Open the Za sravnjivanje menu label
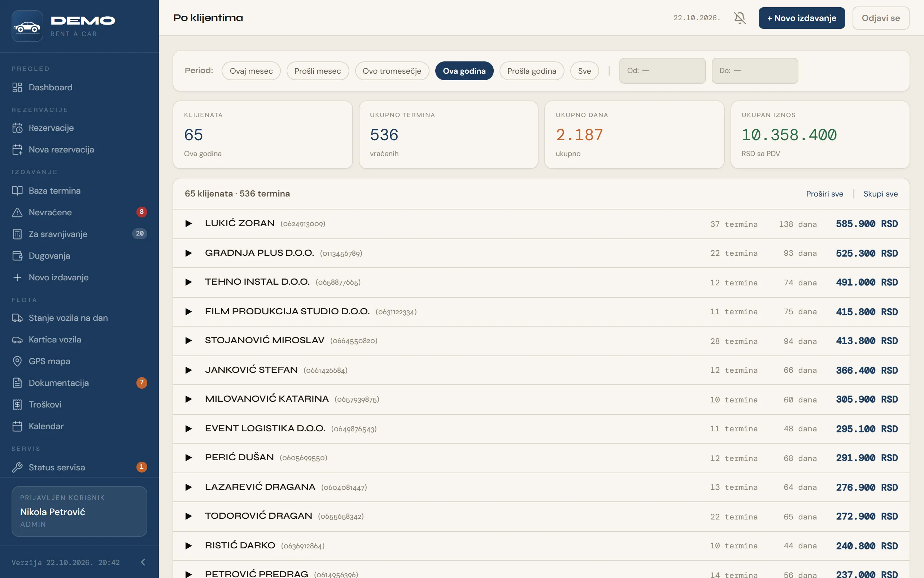924x578 pixels. click(x=58, y=234)
